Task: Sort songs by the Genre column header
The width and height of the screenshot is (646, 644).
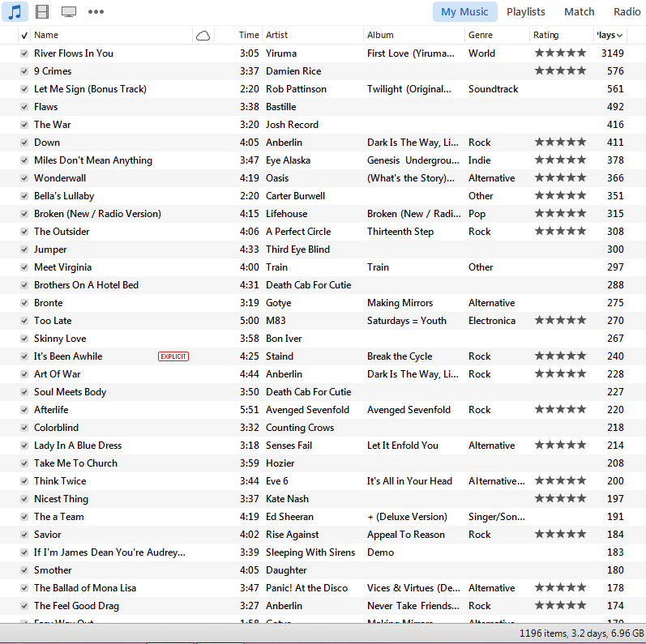Action: (x=480, y=35)
